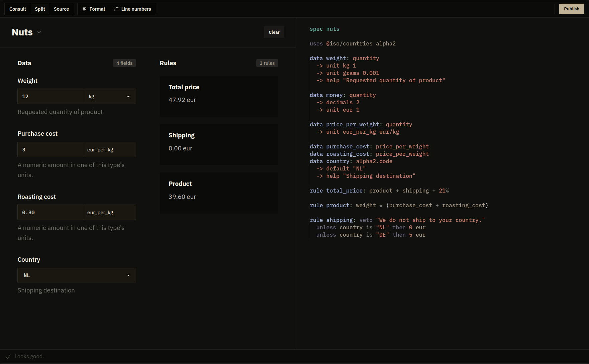Click the 'rule product' source line
The width and height of the screenshot is (589, 364).
click(399, 205)
